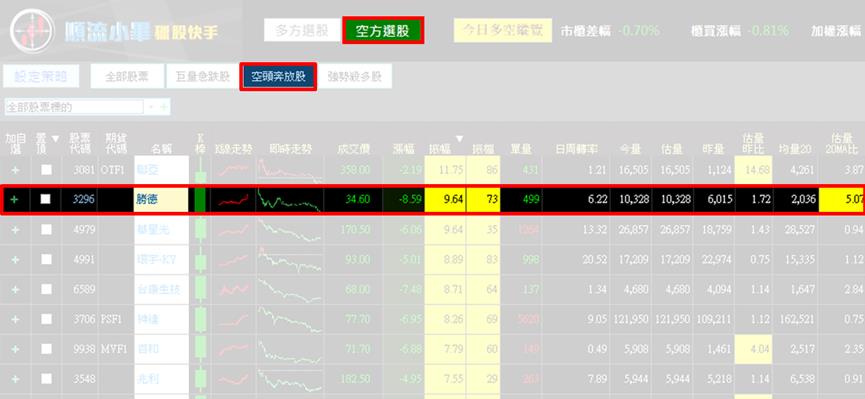The height and width of the screenshot is (399, 865).
Task: Click the plus icon in stock 9938 row
Action: coord(15,349)
